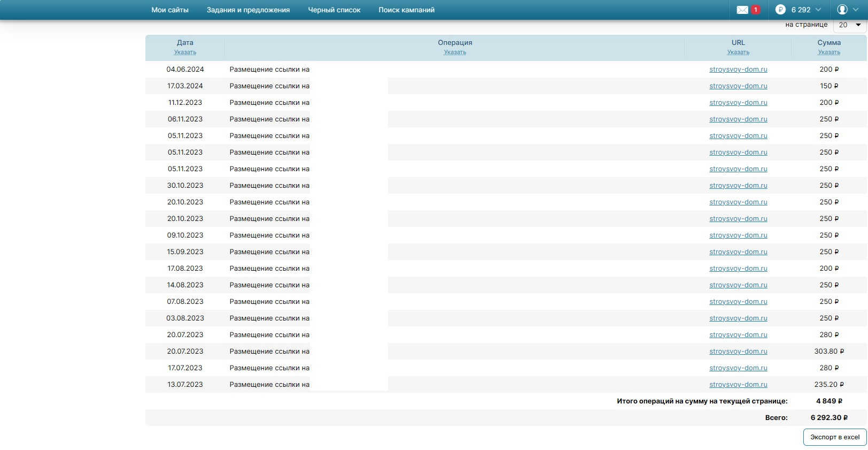The height and width of the screenshot is (450, 868).
Task: Select the date 30.10.2023
Action: [x=185, y=186]
